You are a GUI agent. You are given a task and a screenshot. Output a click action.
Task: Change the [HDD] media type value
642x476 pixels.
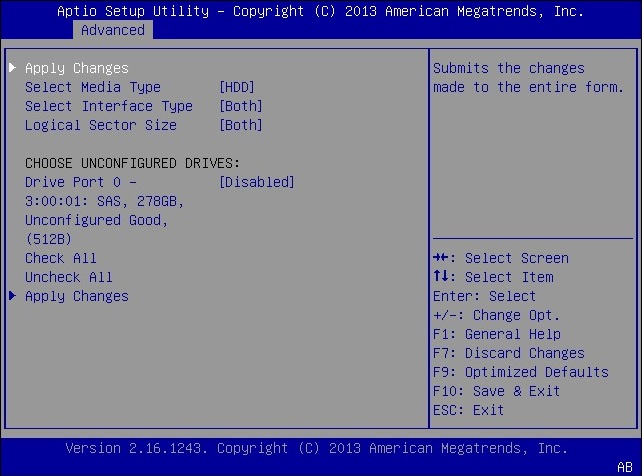[237, 87]
